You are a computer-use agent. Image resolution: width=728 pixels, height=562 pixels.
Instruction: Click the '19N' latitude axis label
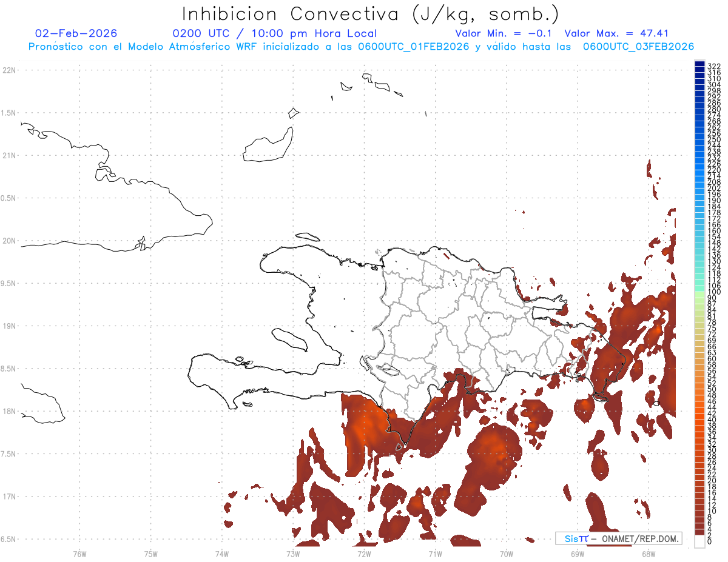pos(9,326)
